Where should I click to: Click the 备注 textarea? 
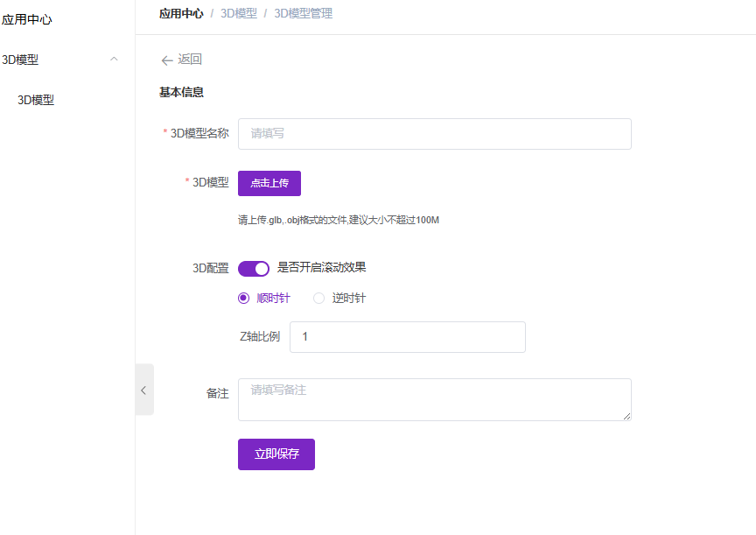434,399
